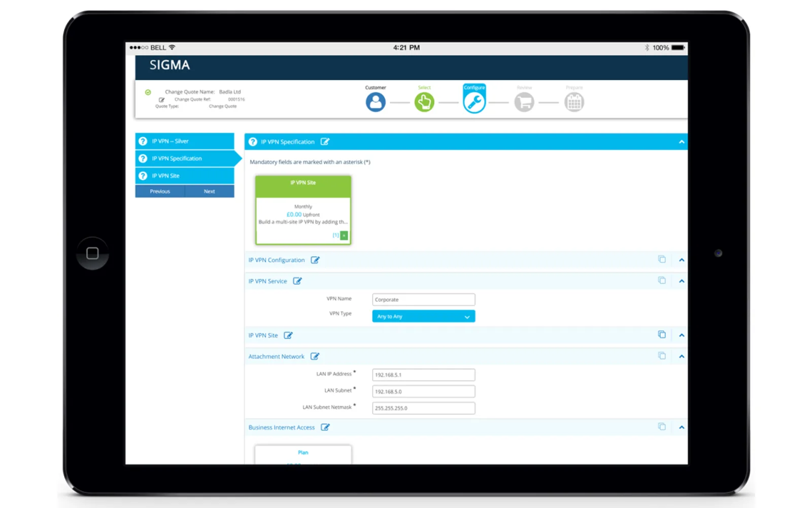This screenshot has height=508, width=812.
Task: Copy the Business Internet Access section
Action: (x=662, y=426)
